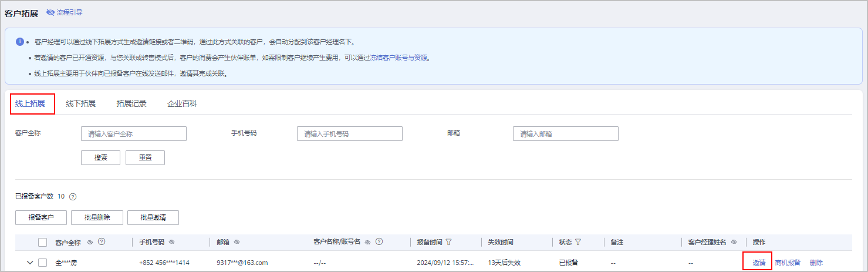Click the 流程引导 eye icon
This screenshot has width=868, height=272.
pos(50,12)
